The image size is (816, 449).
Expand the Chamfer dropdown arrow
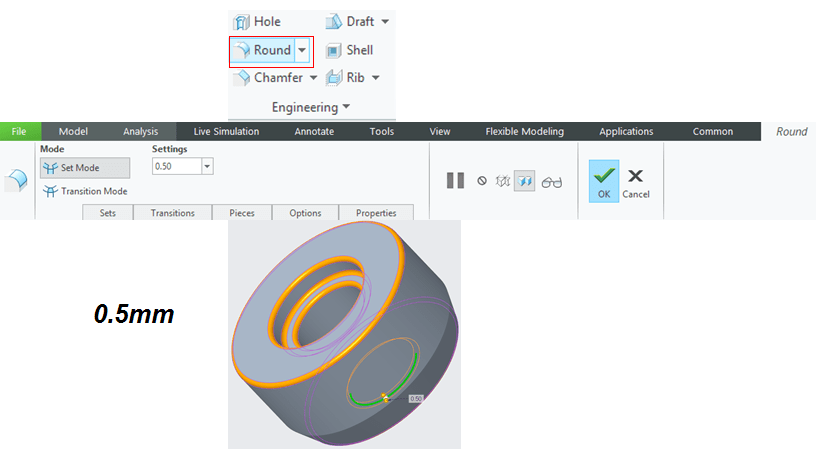pos(313,77)
